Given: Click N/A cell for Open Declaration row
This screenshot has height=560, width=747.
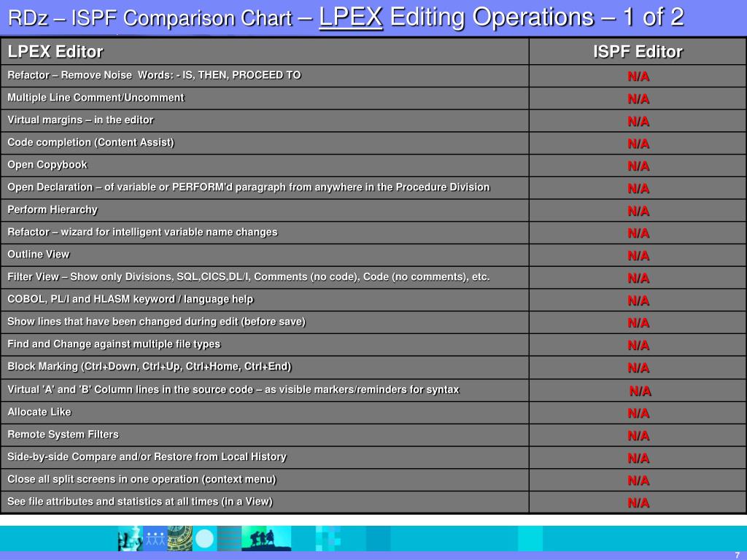Looking at the screenshot, I should click(638, 188).
